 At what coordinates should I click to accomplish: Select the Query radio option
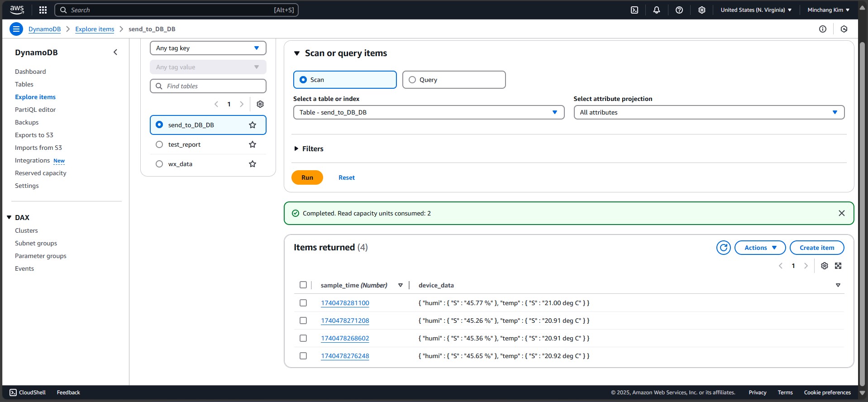454,80
